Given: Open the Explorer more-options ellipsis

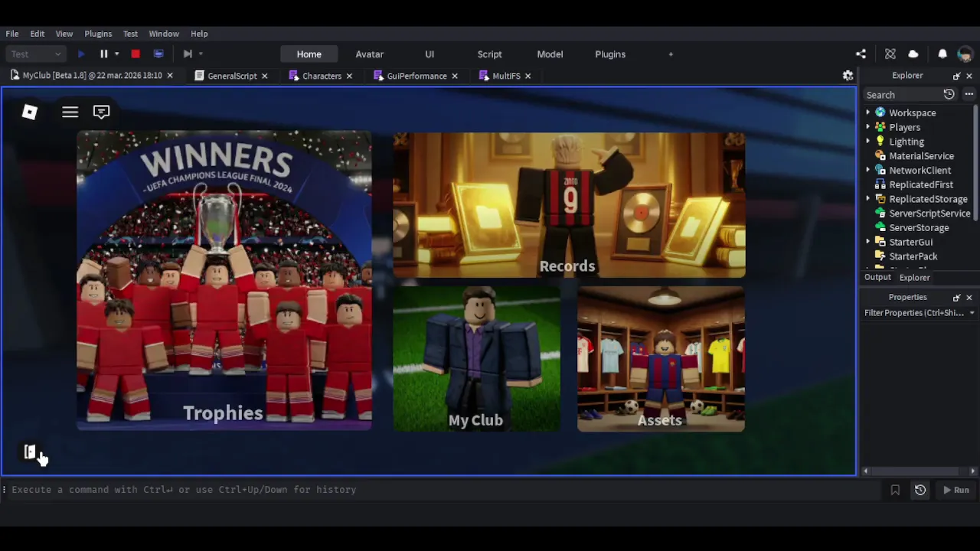Looking at the screenshot, I should point(969,94).
